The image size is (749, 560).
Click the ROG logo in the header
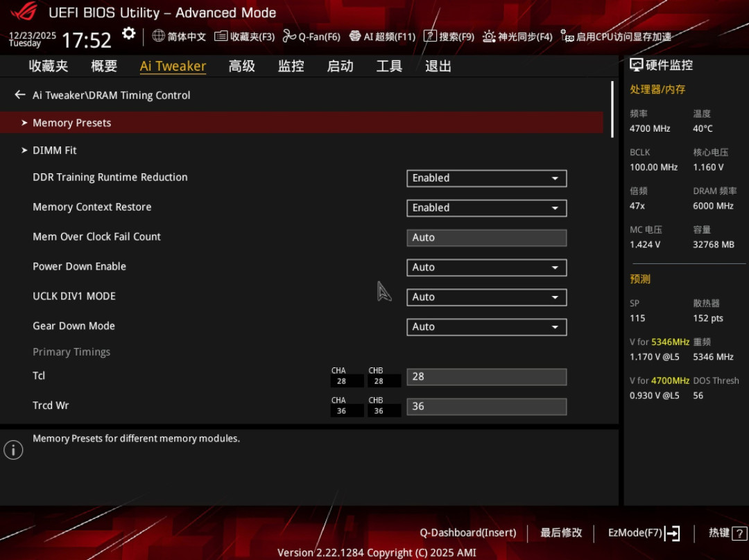(x=24, y=11)
